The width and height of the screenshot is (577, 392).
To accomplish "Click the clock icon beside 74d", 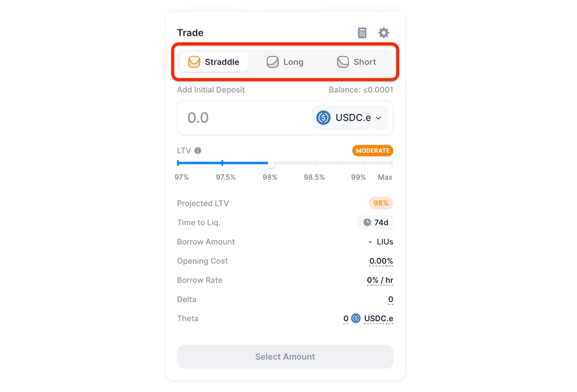I will click(367, 223).
